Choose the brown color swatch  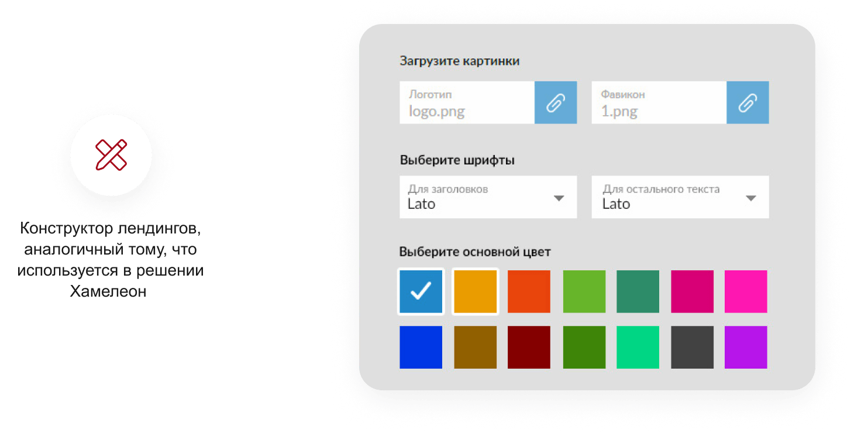(x=475, y=347)
